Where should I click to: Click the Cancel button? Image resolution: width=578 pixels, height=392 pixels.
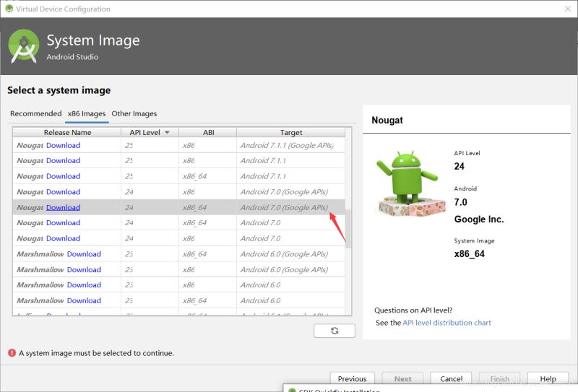coord(451,379)
